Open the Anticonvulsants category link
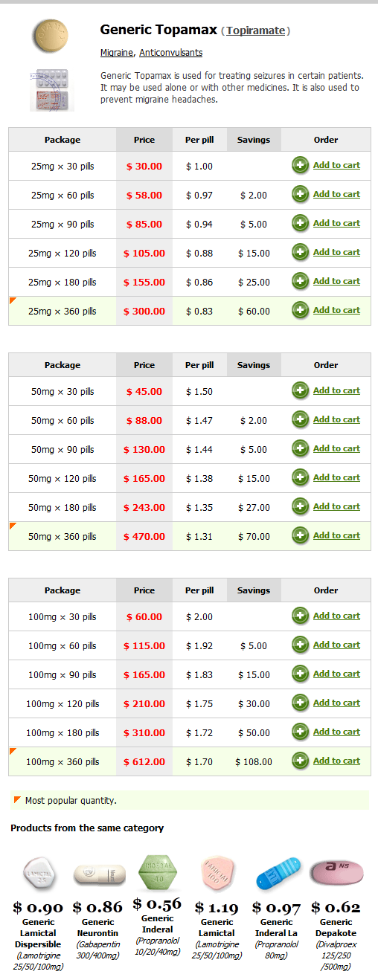The image size is (378, 980). click(x=170, y=53)
